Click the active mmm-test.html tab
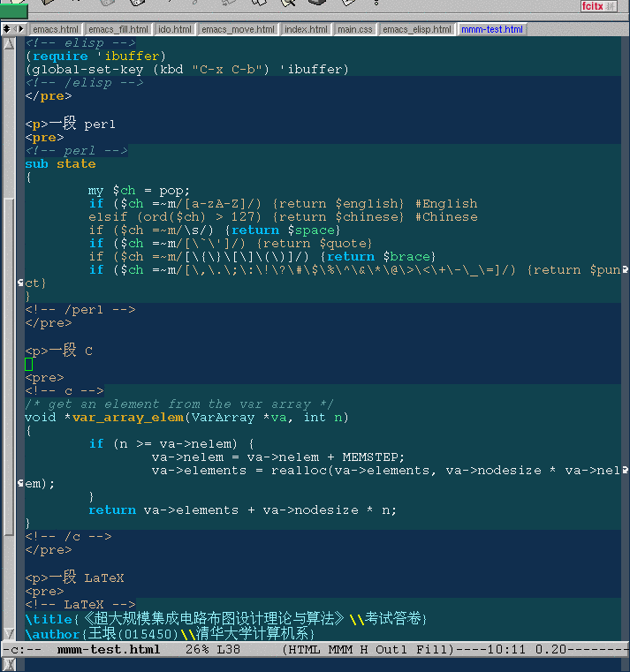The image size is (630, 672). [x=492, y=29]
